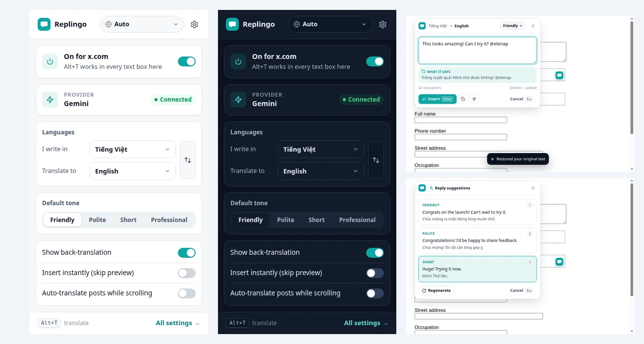
Task: Select Professional tone tab in light panel
Action: (169, 220)
